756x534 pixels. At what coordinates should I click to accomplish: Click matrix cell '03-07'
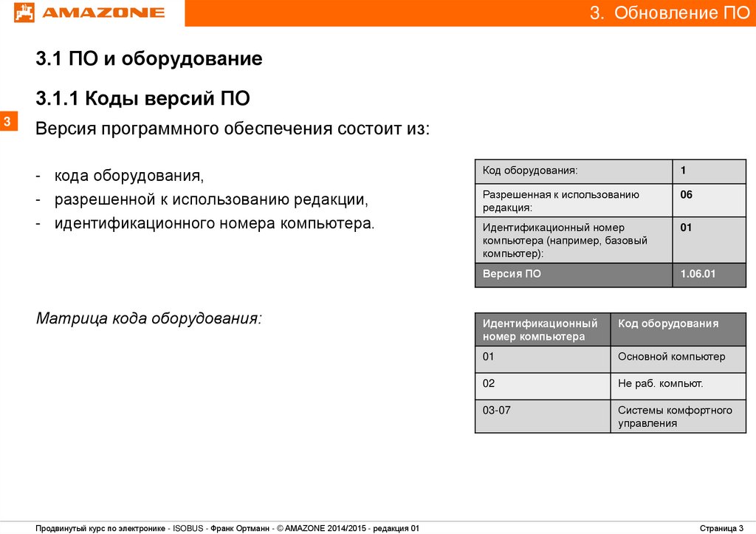(x=543, y=417)
